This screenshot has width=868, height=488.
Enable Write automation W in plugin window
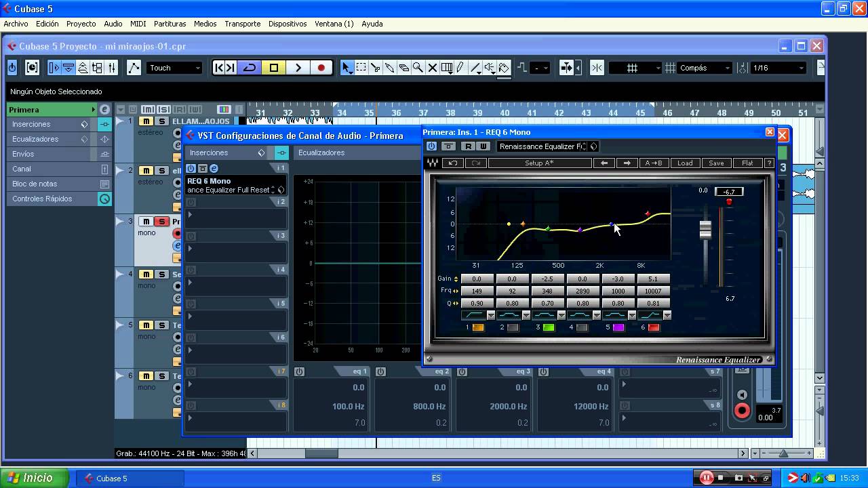pyautogui.click(x=483, y=146)
